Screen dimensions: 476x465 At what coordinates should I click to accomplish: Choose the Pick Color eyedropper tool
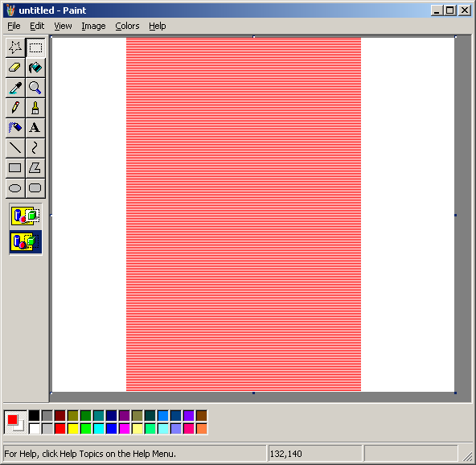pyautogui.click(x=15, y=88)
